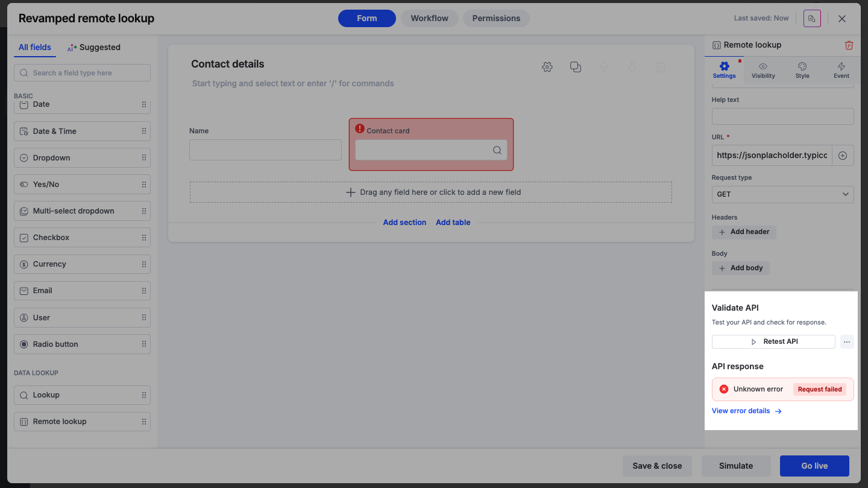Image resolution: width=868 pixels, height=488 pixels.
Task: Grab the drag handle of Date & Time
Action: point(144,131)
